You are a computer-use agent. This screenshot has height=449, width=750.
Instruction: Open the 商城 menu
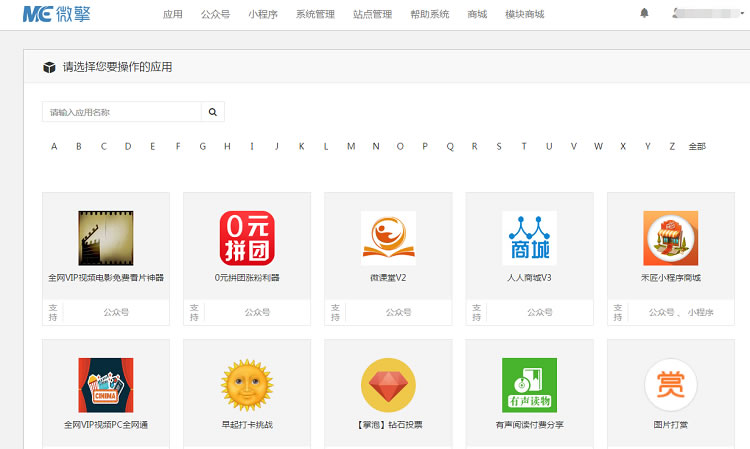coord(477,14)
